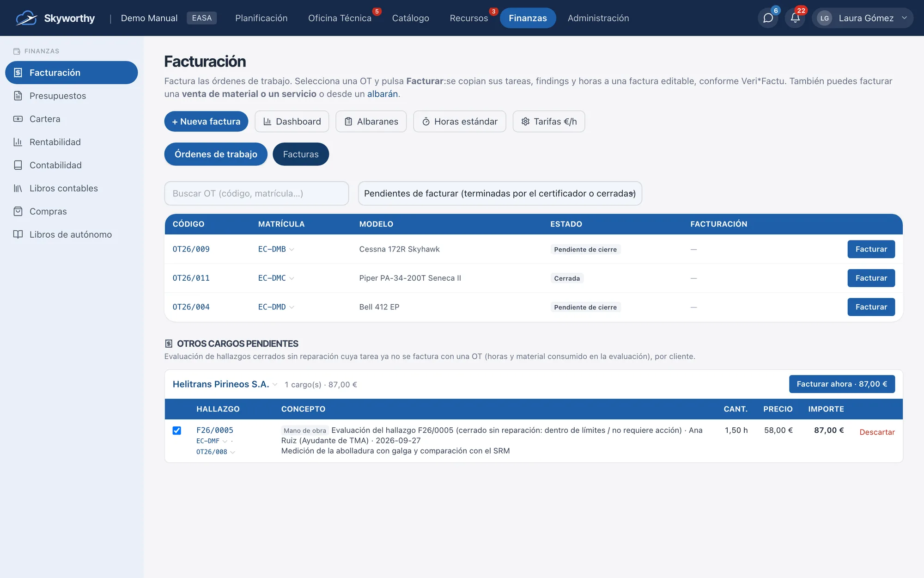Click the Libros de autónomo open-book icon
924x578 pixels.
coord(18,234)
